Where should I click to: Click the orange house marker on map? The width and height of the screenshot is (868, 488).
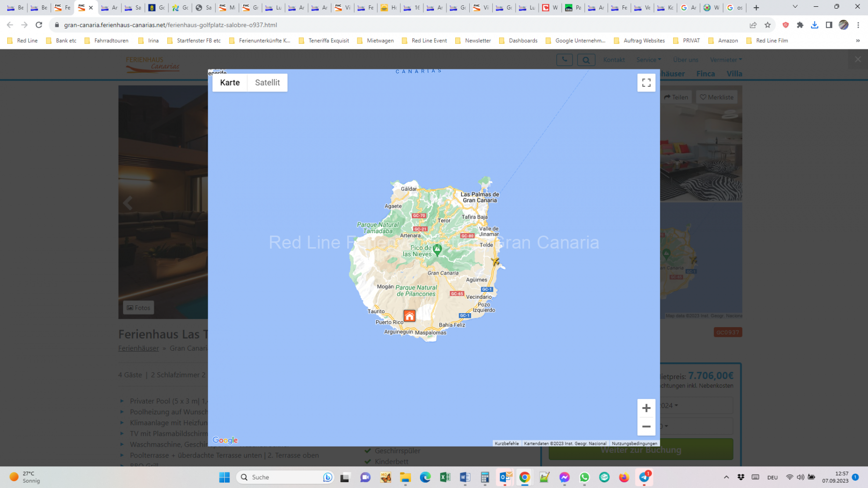click(409, 316)
